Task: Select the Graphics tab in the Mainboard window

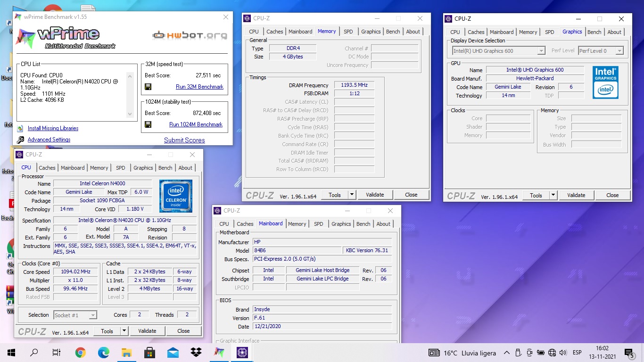Action: click(341, 224)
